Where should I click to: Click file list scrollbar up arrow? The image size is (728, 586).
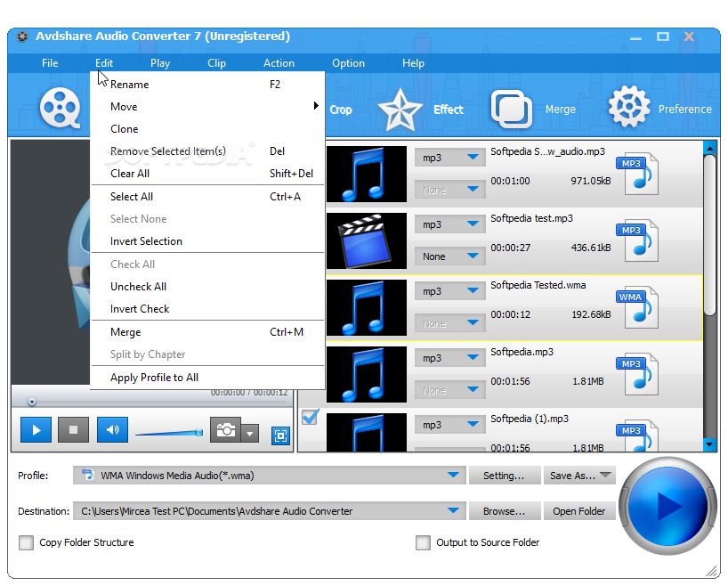click(x=709, y=148)
